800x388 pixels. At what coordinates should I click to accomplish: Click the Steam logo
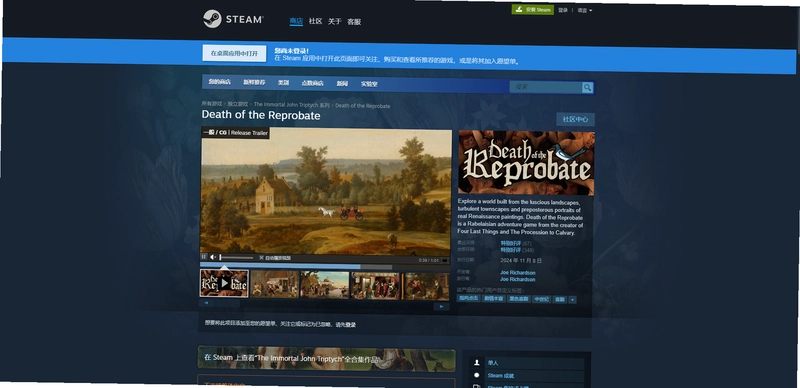[233, 19]
